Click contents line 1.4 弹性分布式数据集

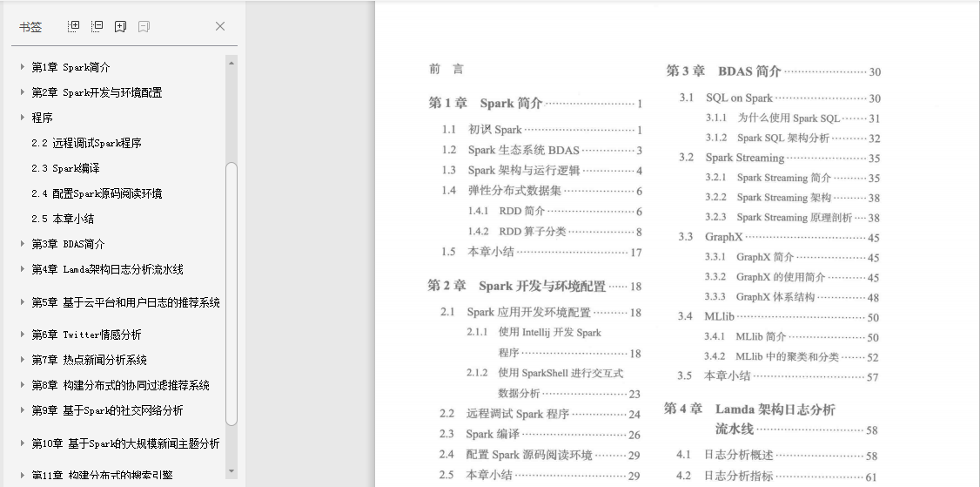point(542,190)
